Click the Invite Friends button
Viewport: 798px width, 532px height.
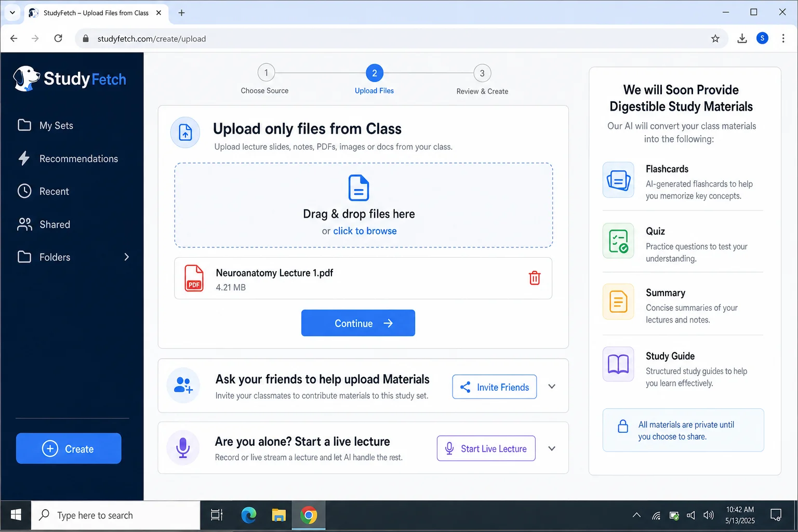click(495, 387)
